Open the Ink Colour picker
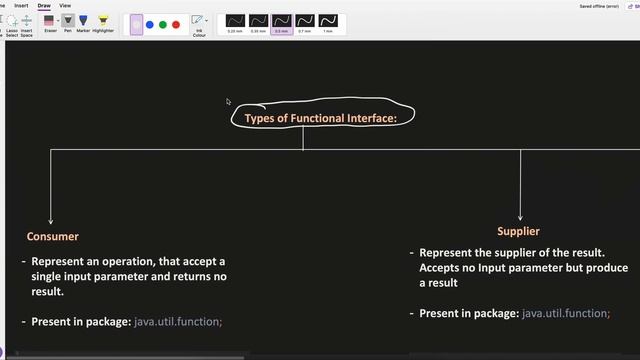This screenshot has width=640, height=360. [x=198, y=26]
